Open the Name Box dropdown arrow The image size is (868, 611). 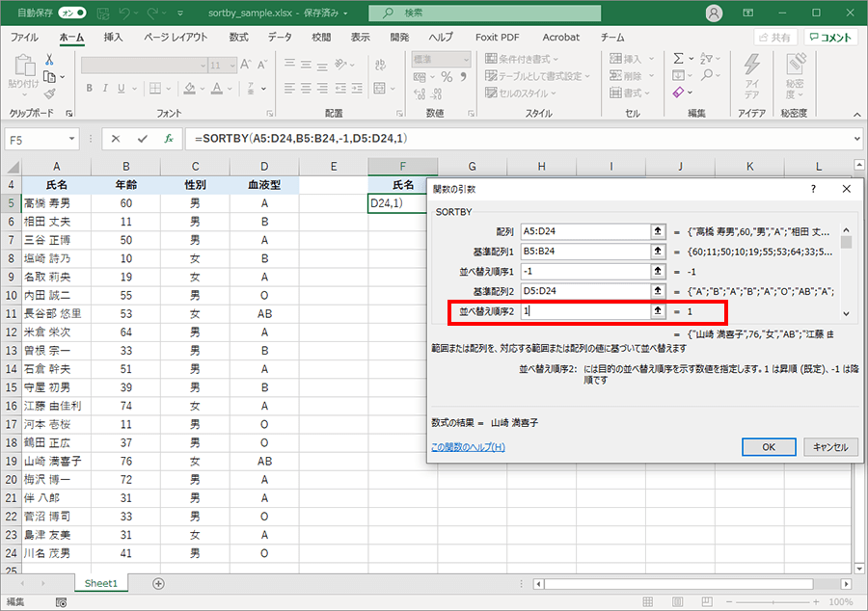[72, 139]
